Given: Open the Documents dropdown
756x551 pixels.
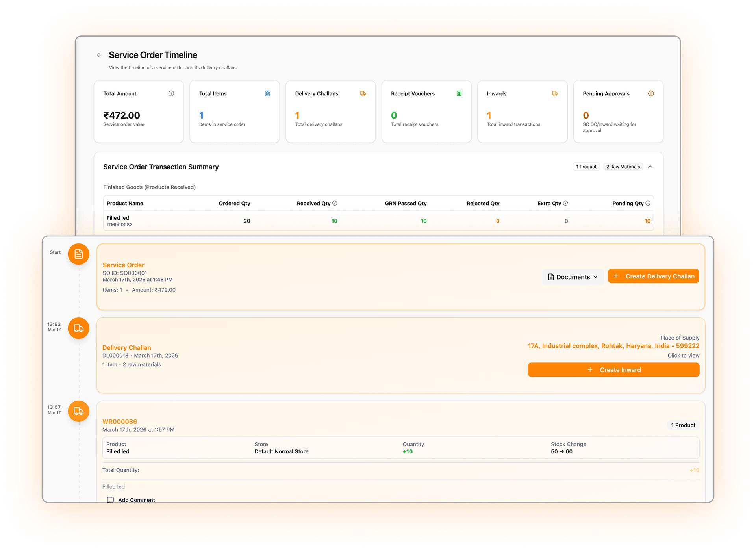Looking at the screenshot, I should click(573, 277).
